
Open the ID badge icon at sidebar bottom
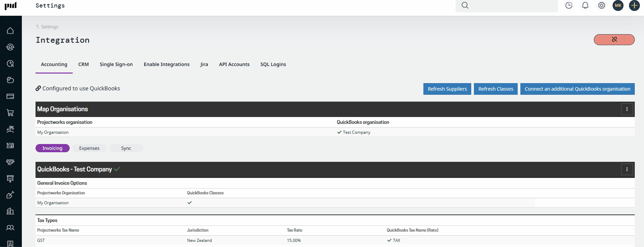click(x=10, y=244)
